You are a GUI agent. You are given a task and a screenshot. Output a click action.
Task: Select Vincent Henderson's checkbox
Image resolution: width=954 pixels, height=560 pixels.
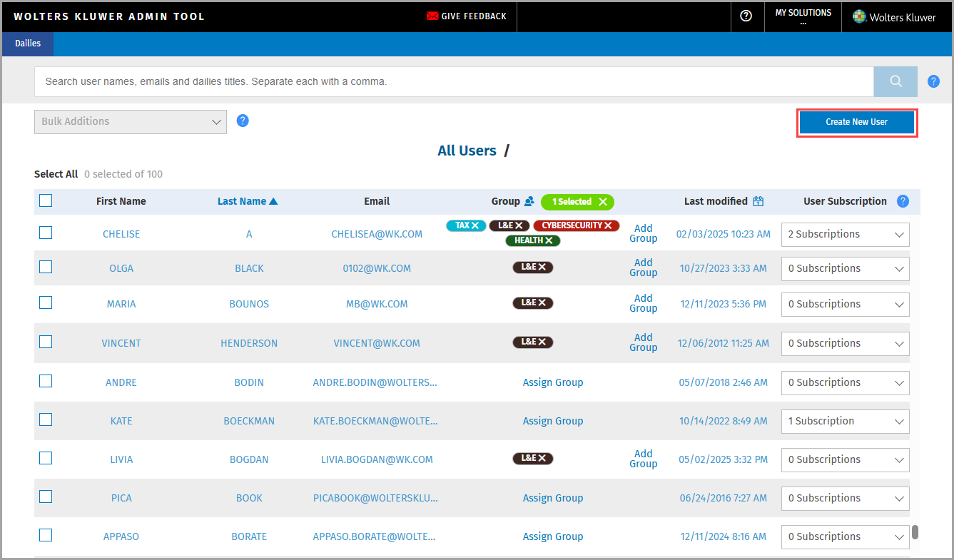(46, 342)
